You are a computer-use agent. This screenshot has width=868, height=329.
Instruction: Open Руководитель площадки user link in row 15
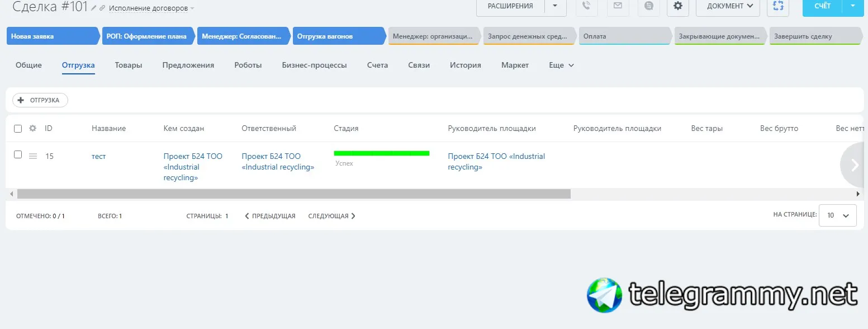[x=496, y=162]
